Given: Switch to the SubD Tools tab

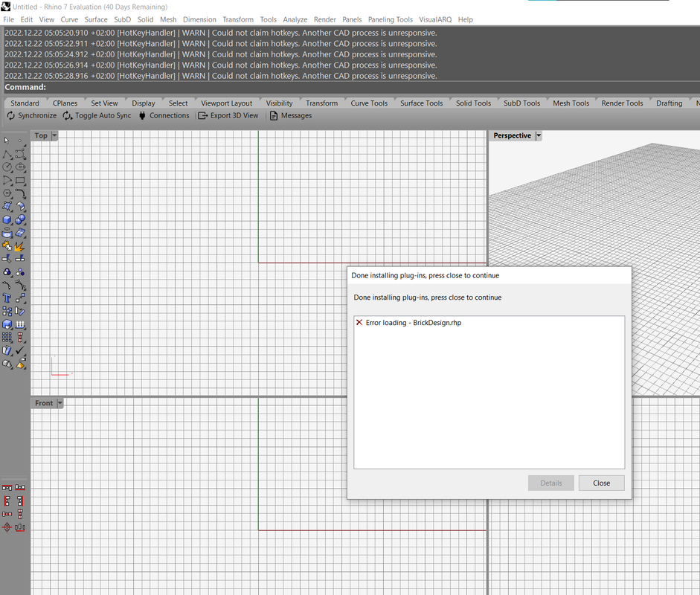Looking at the screenshot, I should pyautogui.click(x=522, y=103).
